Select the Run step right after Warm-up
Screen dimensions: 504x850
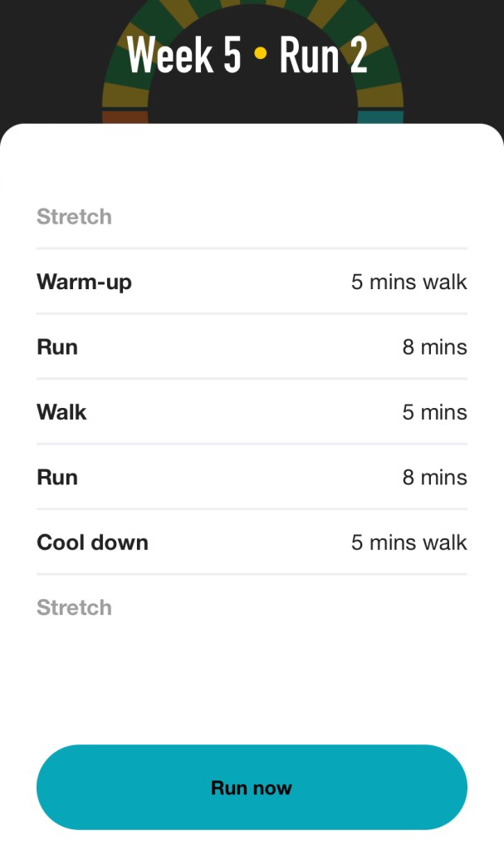click(57, 346)
